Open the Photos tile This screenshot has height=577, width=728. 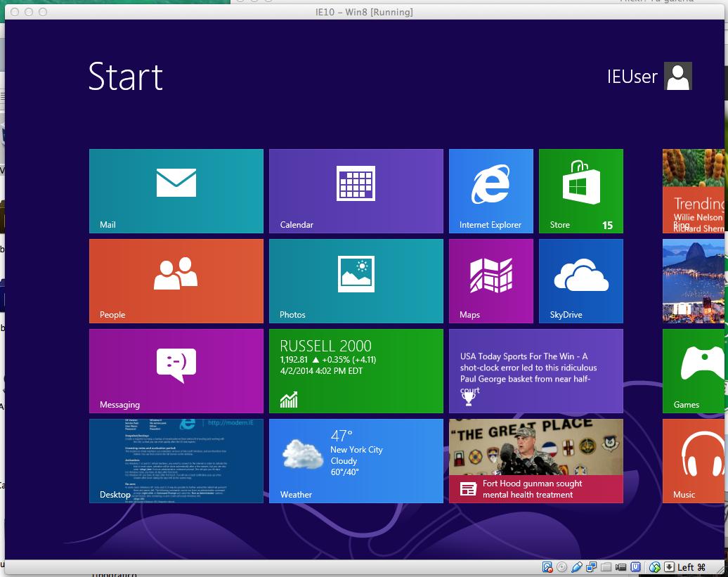point(356,280)
